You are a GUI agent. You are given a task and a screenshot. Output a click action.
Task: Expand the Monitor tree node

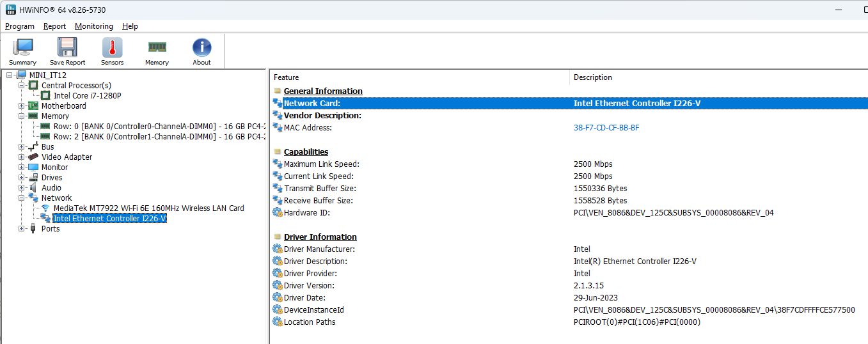(22, 168)
